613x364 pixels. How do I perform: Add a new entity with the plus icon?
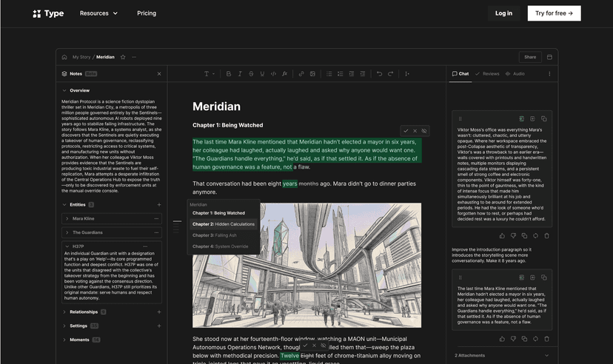pos(158,205)
